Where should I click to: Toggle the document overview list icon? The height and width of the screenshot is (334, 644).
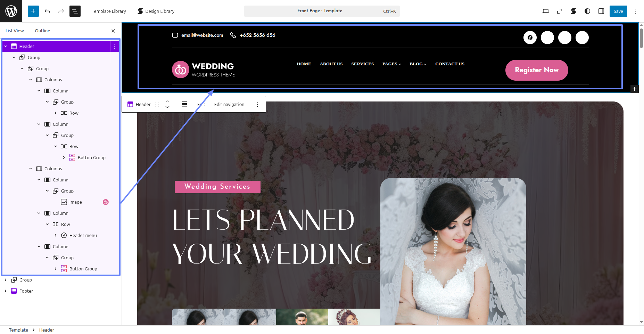coord(75,11)
